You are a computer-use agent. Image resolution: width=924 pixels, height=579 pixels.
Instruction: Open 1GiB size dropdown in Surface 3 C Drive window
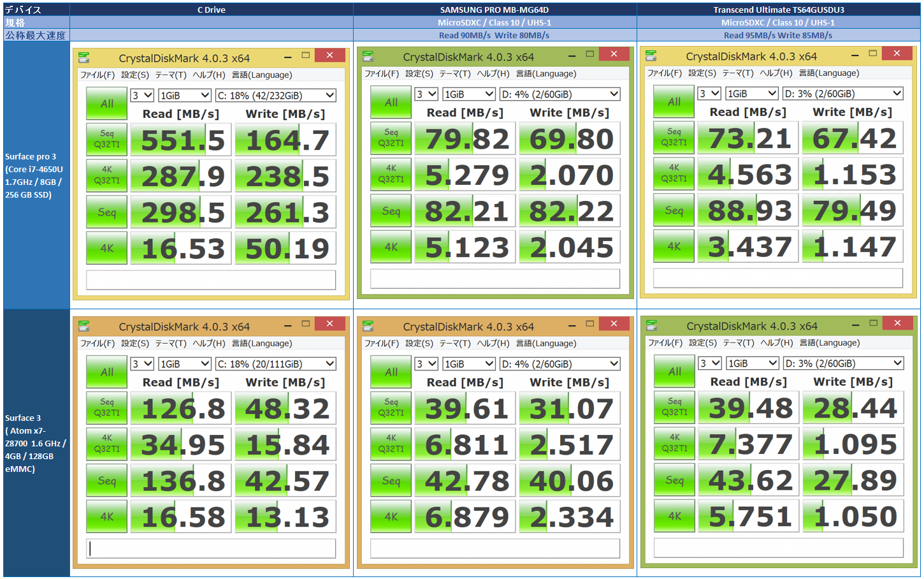(185, 364)
